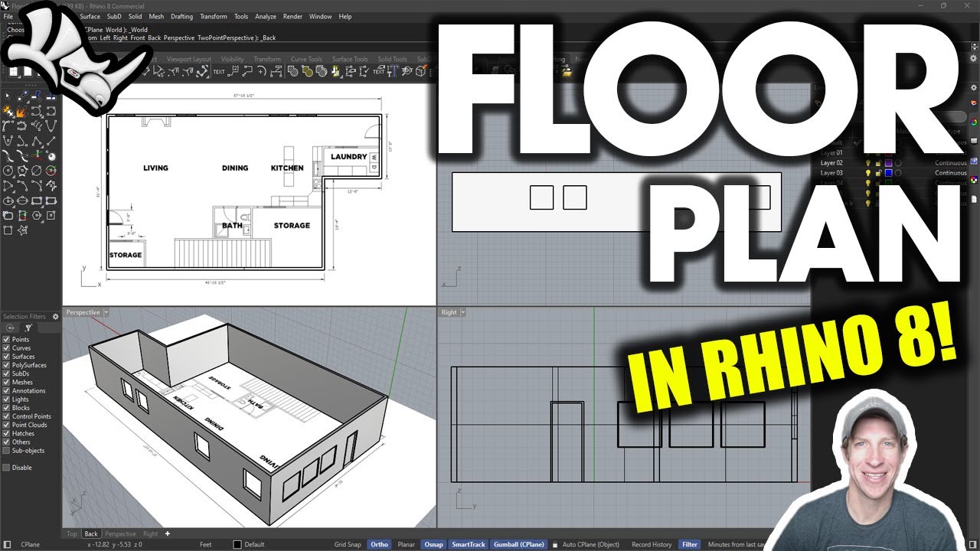Image resolution: width=980 pixels, height=551 pixels.
Task: Select the arrow pointer tool in left toolbar
Action: [8, 96]
